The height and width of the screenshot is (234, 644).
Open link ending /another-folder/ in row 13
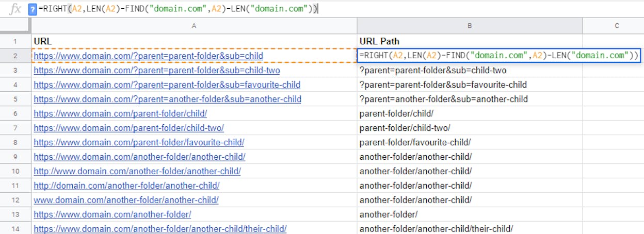pyautogui.click(x=112, y=214)
